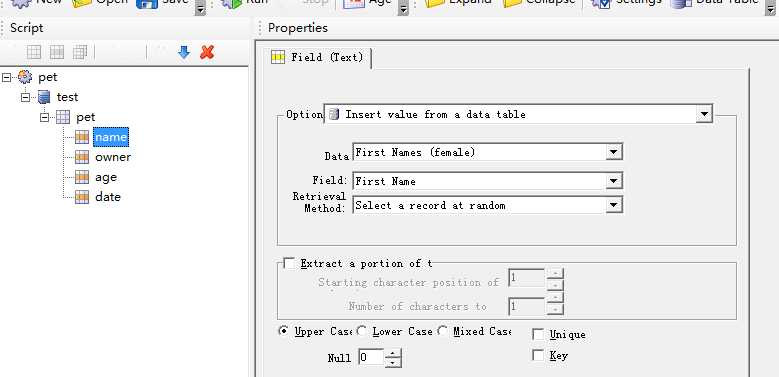Collapse the root pet node
Viewport: 779px width, 377px height.
(6, 77)
